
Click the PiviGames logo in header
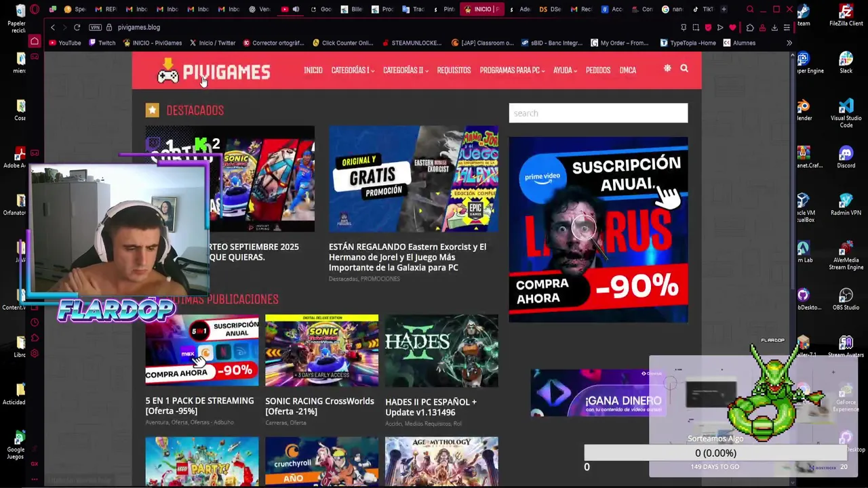coord(214,70)
